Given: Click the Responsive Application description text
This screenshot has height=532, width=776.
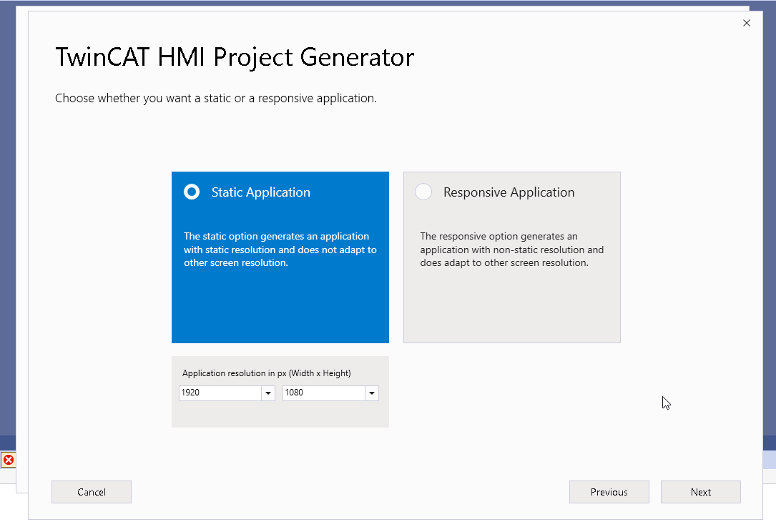Looking at the screenshot, I should [511, 250].
